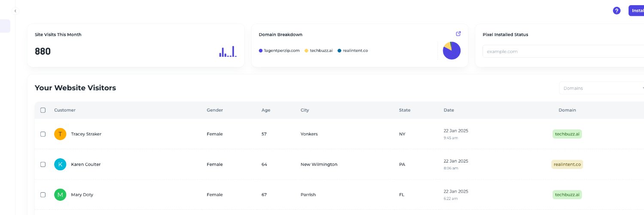The image size is (644, 215).
Task: Click state cell FL
Action: 402,195
